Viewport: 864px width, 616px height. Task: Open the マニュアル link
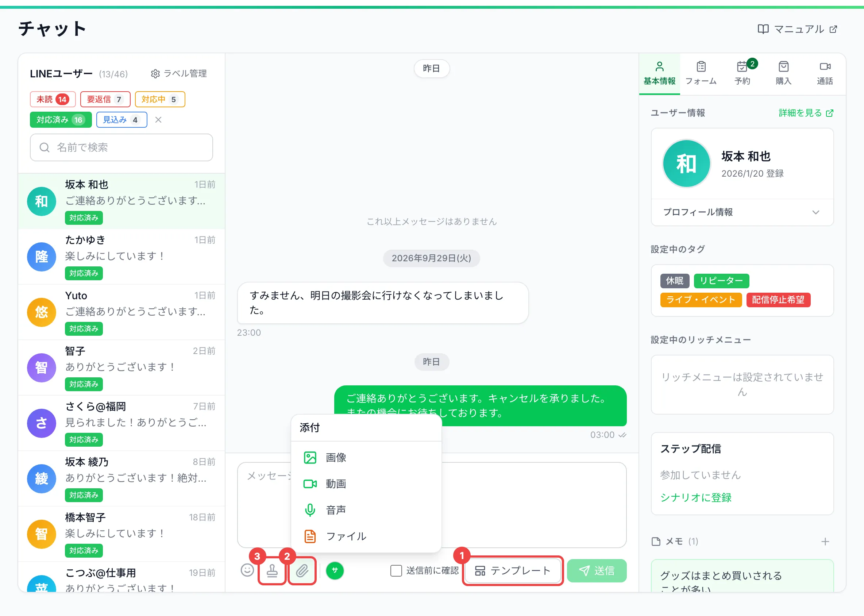pyautogui.click(x=797, y=29)
